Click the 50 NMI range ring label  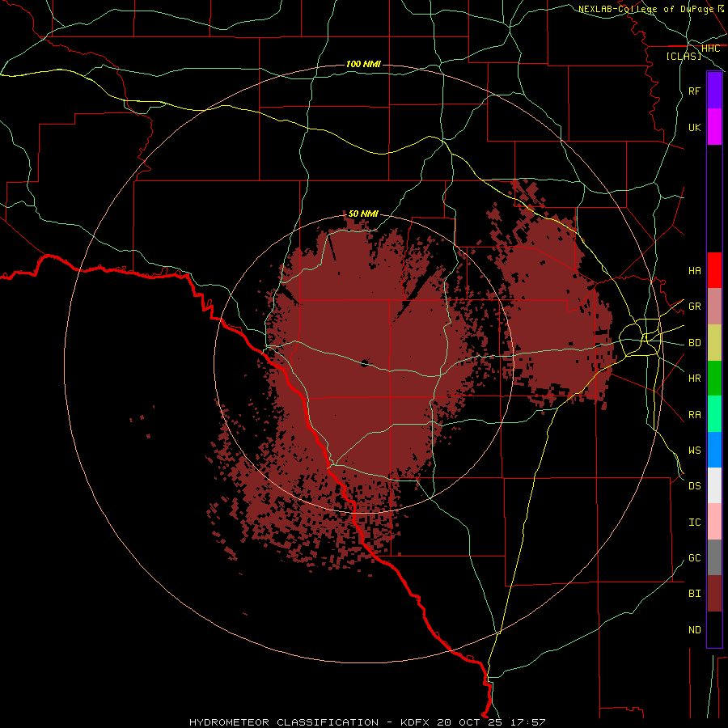click(363, 214)
